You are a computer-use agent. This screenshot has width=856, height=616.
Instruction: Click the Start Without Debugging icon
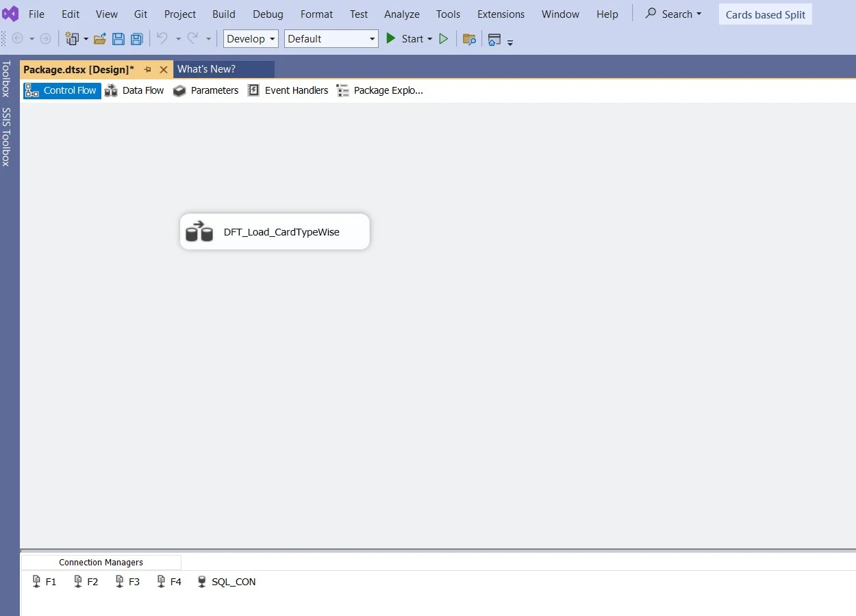point(444,39)
